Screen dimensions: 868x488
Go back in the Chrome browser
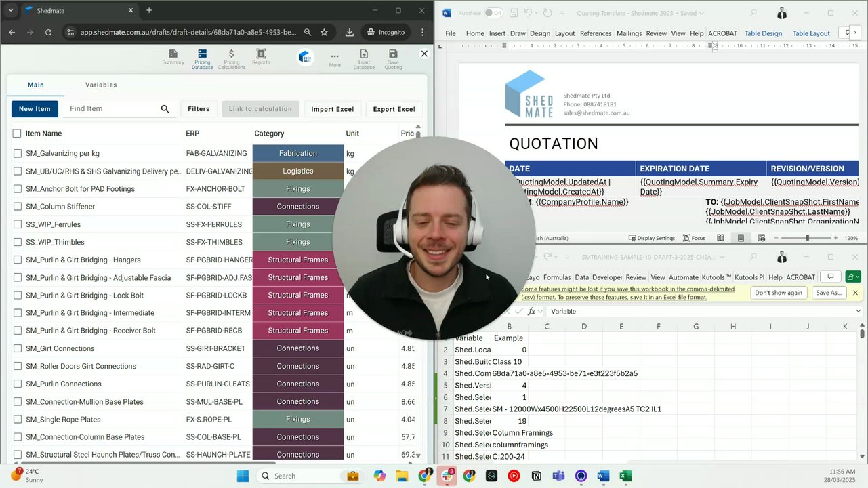click(x=12, y=32)
